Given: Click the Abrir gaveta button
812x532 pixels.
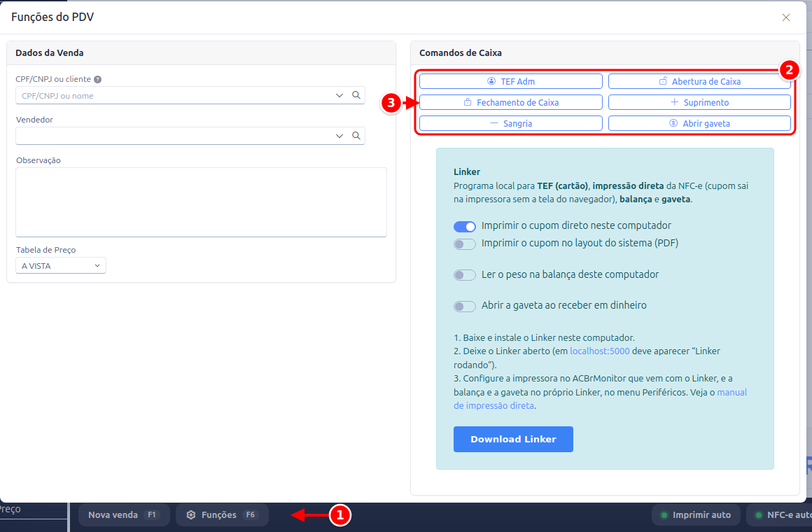Looking at the screenshot, I should 699,123.
